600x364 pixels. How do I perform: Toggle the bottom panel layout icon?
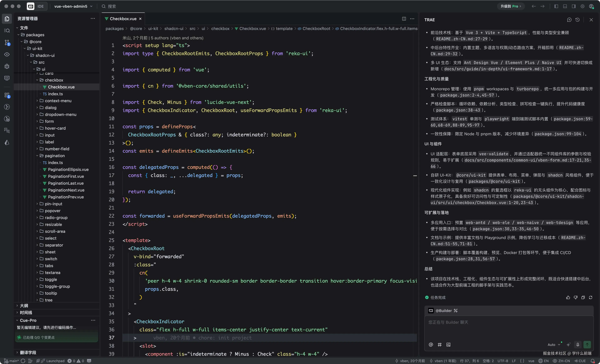[x=565, y=6]
